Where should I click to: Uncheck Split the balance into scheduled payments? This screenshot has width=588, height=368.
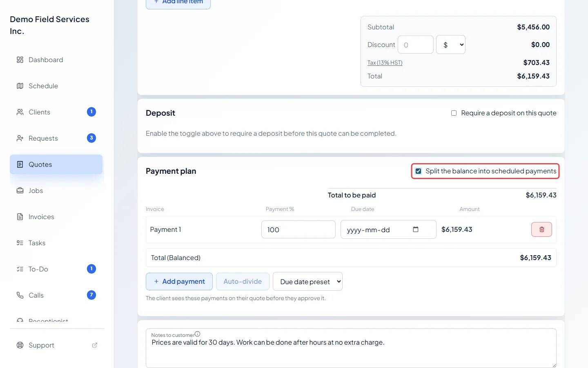419,171
